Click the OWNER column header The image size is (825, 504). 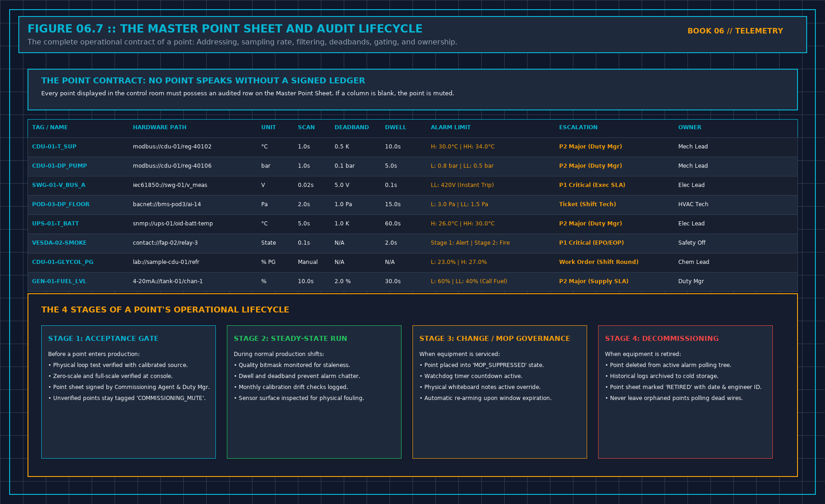(x=690, y=127)
